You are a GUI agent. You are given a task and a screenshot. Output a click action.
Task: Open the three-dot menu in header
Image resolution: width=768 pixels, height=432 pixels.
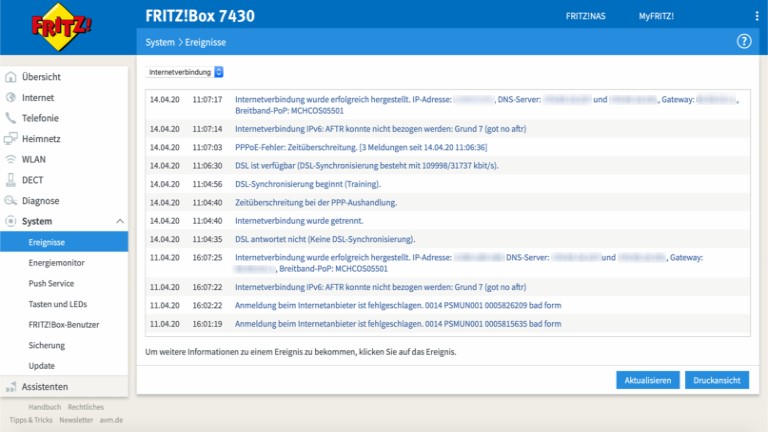tap(756, 16)
